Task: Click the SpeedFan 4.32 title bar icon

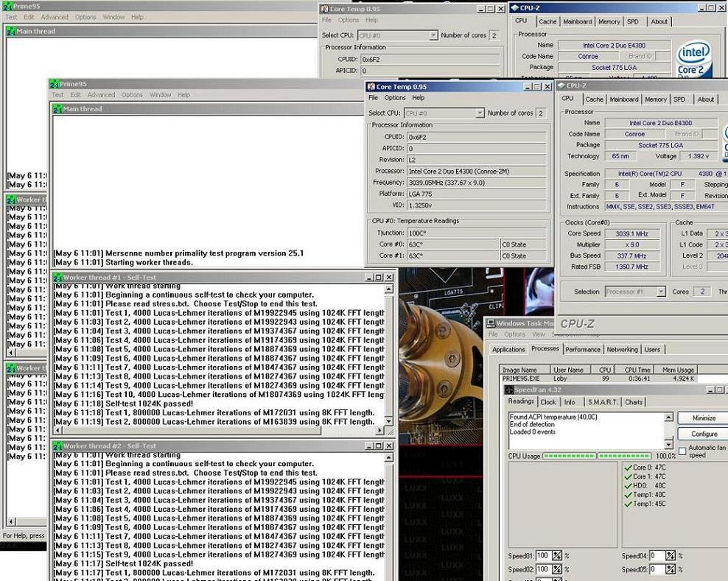Action: [509, 390]
